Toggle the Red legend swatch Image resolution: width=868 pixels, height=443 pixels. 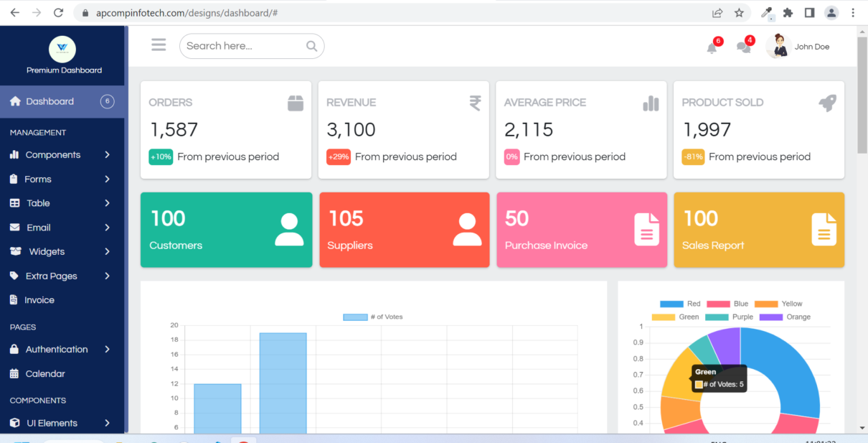671,304
